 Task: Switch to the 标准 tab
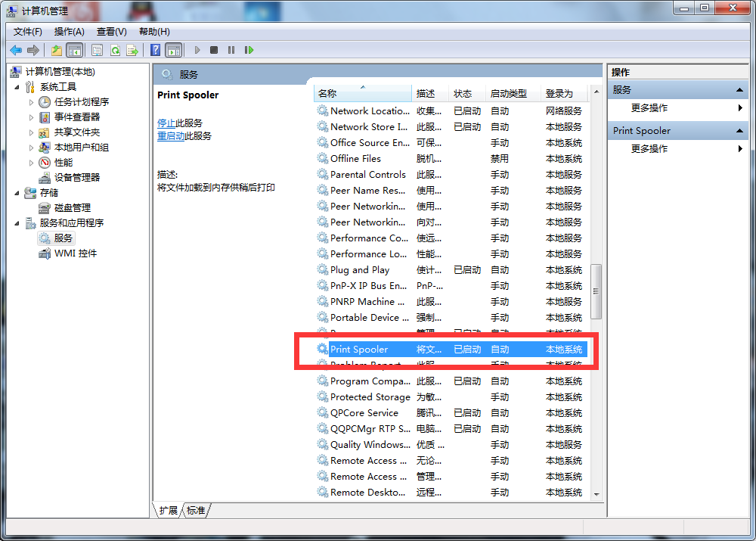[196, 511]
